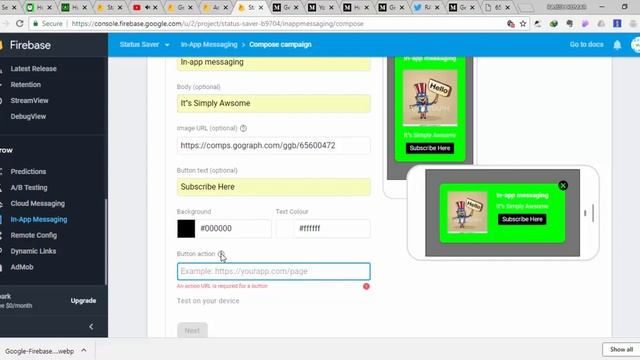Click the Image URL input field
Image resolution: width=640 pixels, height=360 pixels.
274,146
